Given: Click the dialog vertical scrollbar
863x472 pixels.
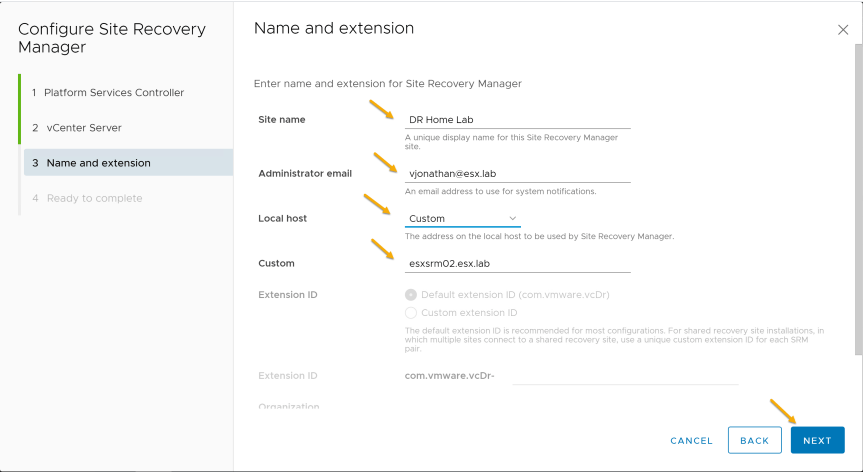Looking at the screenshot, I should pyautogui.click(x=859, y=198).
